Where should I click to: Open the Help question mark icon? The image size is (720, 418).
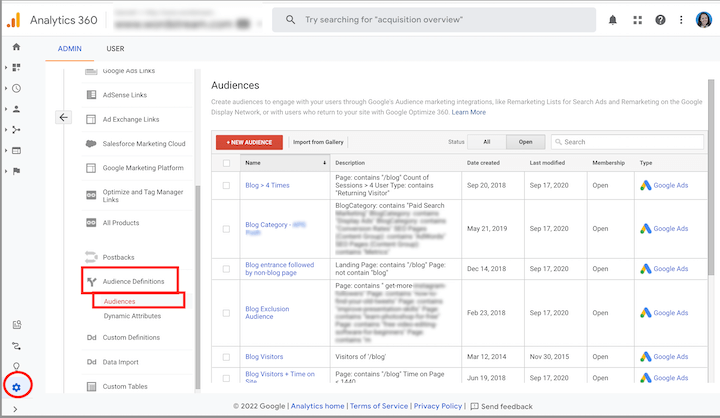point(660,20)
